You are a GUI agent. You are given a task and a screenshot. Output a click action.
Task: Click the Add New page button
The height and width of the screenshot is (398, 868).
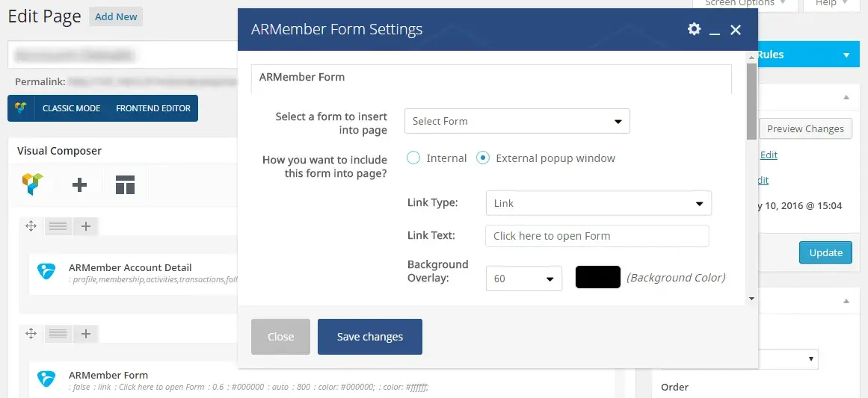pyautogui.click(x=116, y=16)
